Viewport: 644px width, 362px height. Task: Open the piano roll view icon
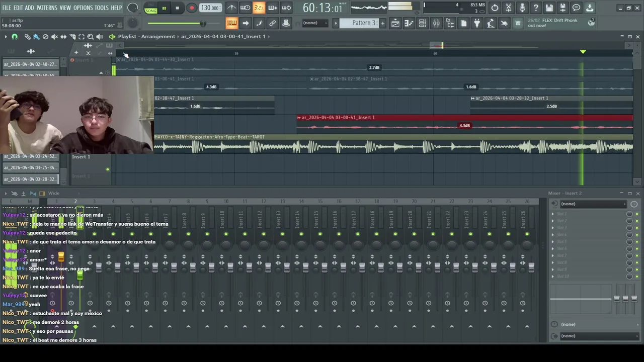click(x=409, y=23)
